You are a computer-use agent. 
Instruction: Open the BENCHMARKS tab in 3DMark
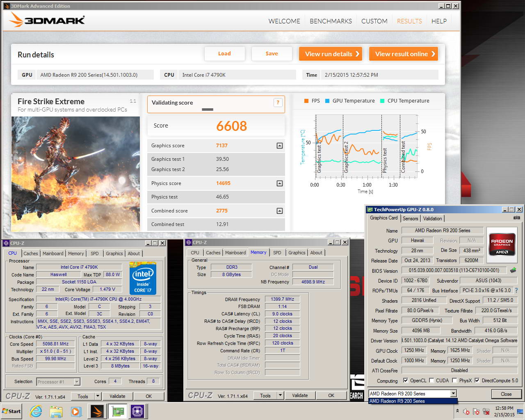click(x=331, y=21)
